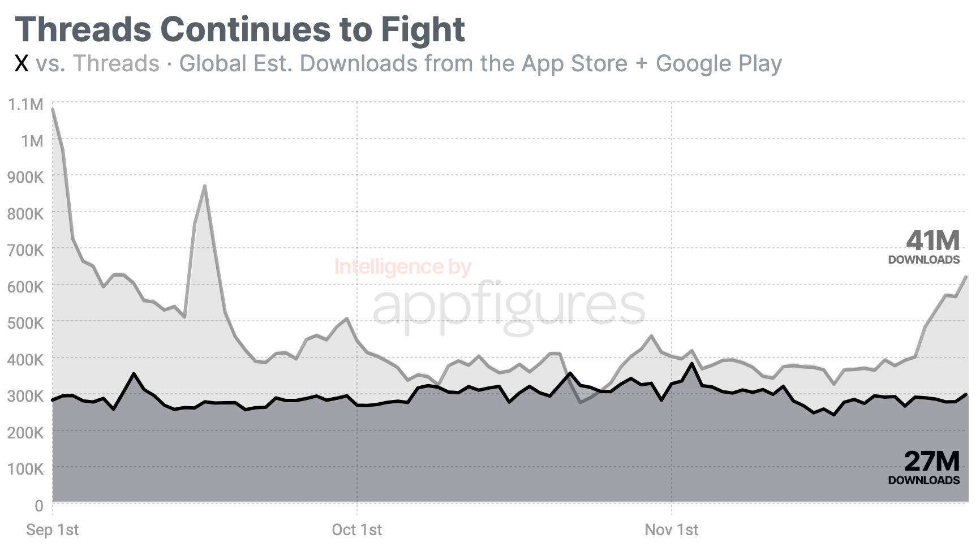Image resolution: width=980 pixels, height=551 pixels.
Task: Click the mid-September spike peak on Threads line
Action: [205, 186]
